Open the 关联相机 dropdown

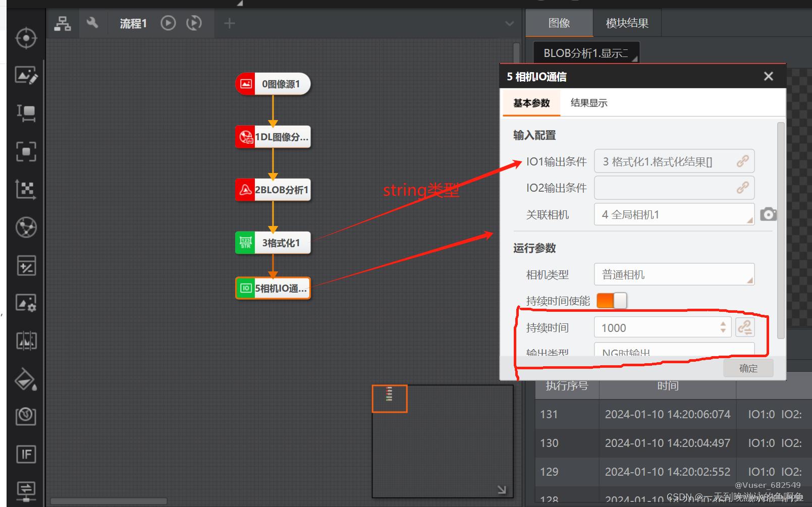tap(674, 215)
